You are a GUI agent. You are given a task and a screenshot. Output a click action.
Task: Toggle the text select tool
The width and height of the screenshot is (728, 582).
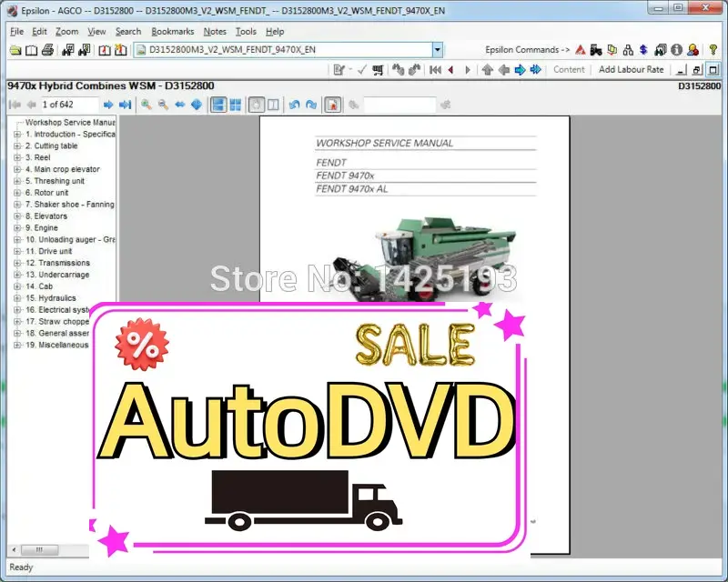tap(274, 105)
